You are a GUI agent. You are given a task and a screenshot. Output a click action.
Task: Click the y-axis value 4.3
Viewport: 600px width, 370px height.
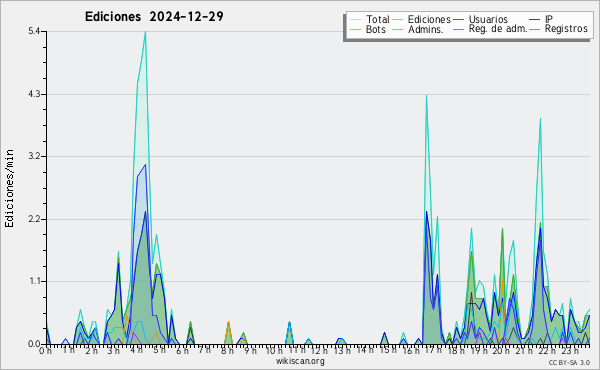pyautogui.click(x=34, y=94)
